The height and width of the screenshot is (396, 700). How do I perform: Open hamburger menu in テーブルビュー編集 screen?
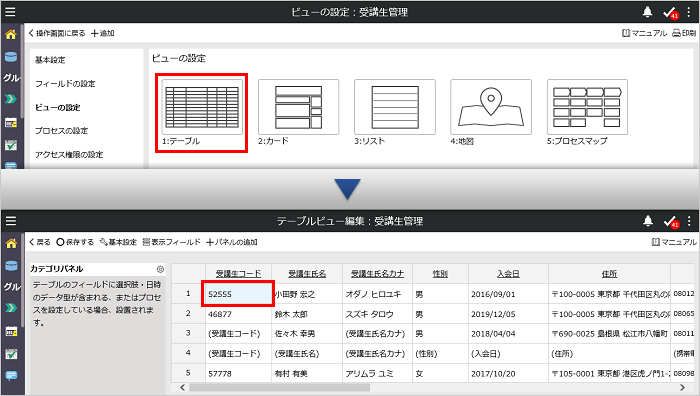(11, 221)
